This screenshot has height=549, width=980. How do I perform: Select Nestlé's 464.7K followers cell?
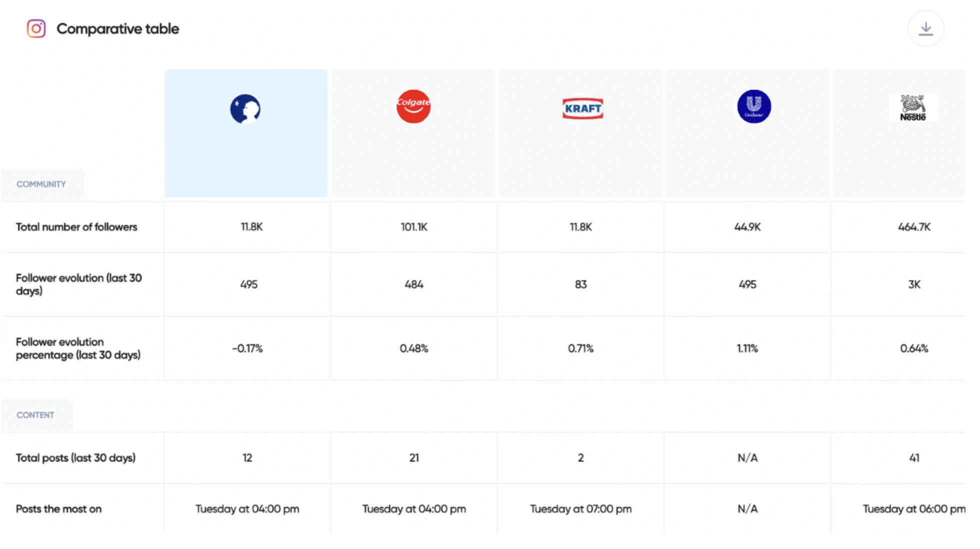tap(914, 227)
